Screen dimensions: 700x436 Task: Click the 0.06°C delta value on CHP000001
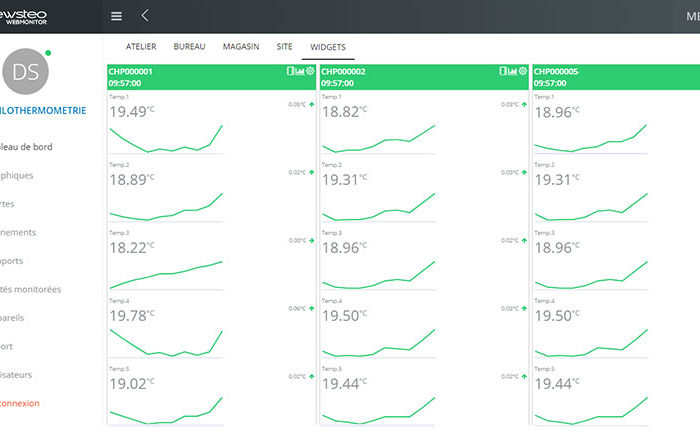point(297,308)
